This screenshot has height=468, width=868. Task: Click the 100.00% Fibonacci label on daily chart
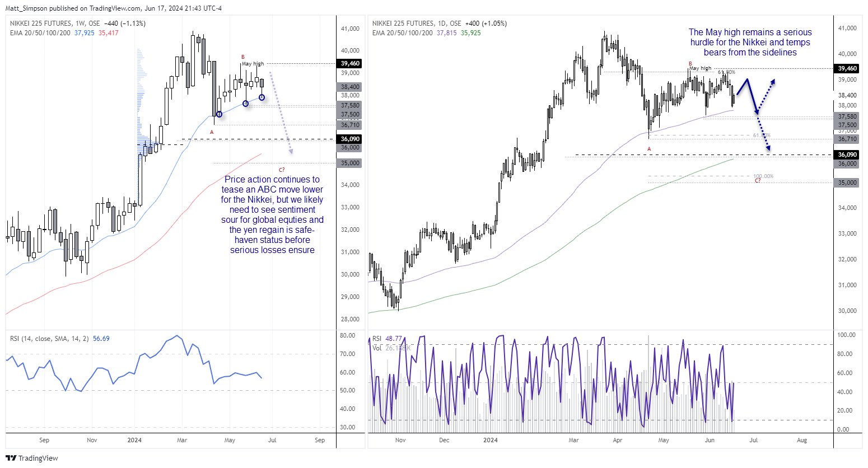tap(763, 176)
